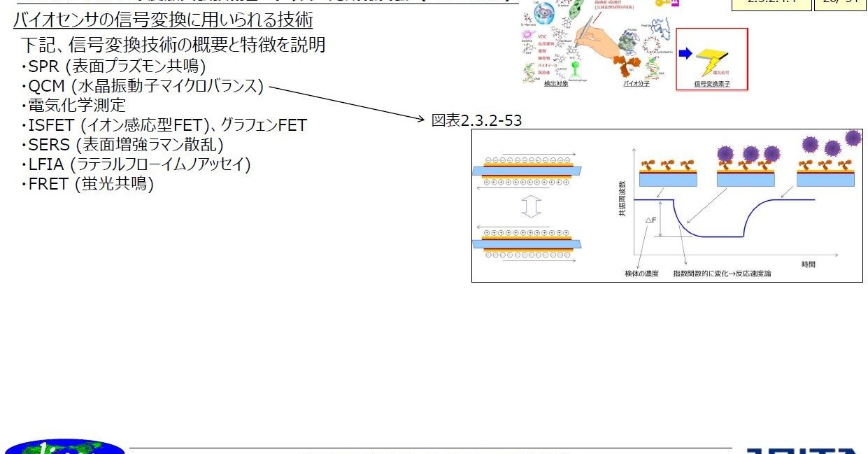Click the ΔF label on the frequency graph

point(650,220)
